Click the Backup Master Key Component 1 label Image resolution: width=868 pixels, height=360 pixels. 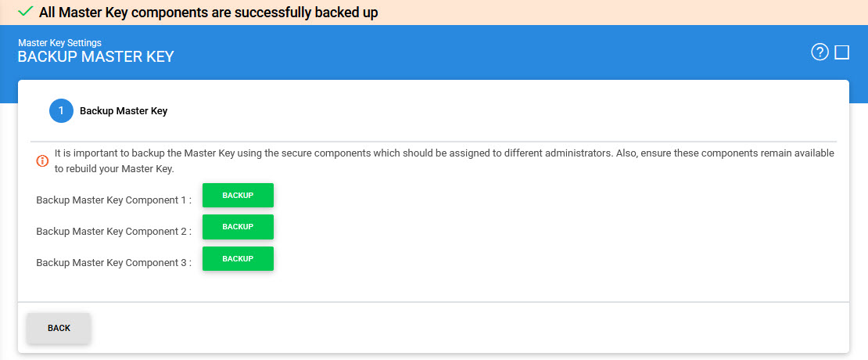coord(113,200)
